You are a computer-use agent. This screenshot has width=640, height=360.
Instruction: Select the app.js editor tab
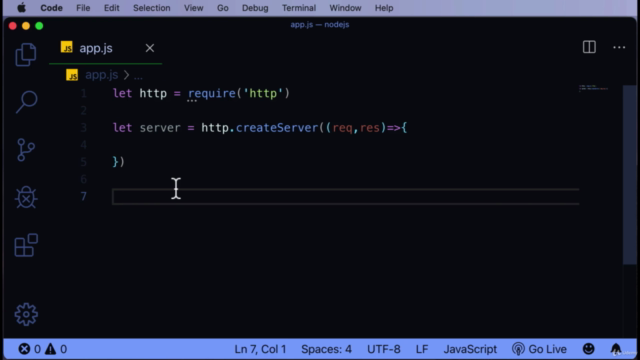pos(105,48)
